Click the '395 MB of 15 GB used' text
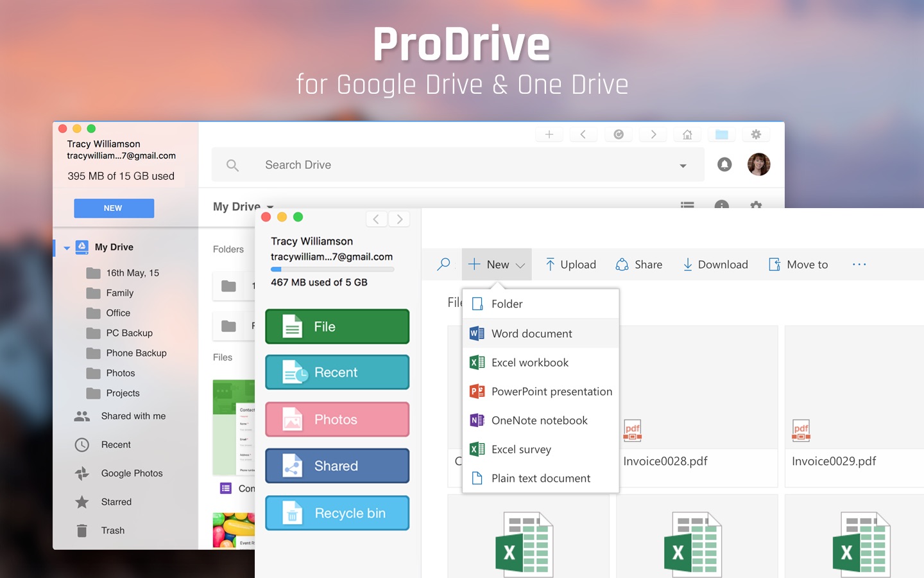Screen dimensions: 924x578 pos(121,176)
